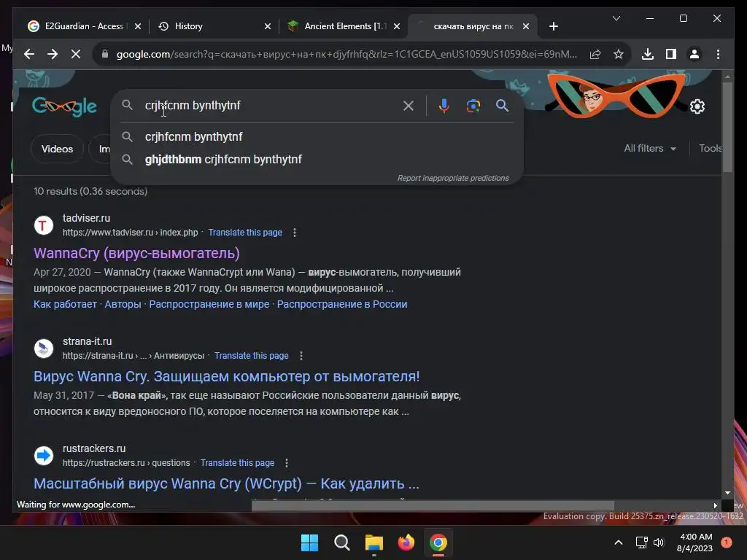Open the Windows Start menu

309,542
